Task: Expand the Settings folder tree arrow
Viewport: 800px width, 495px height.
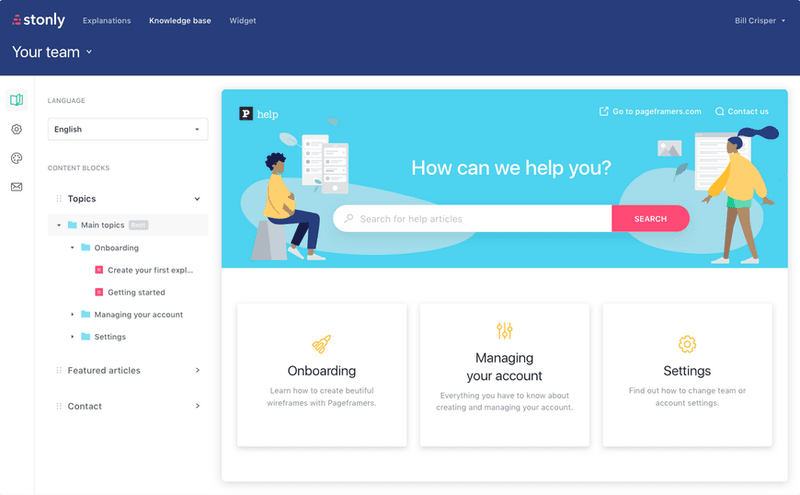Action: click(x=72, y=337)
